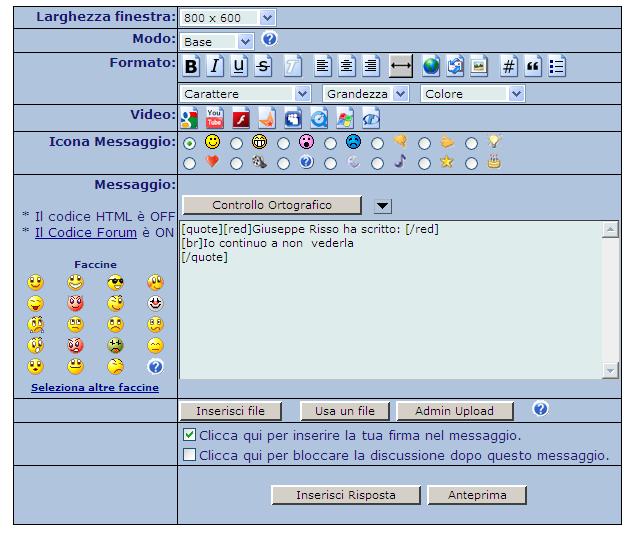This screenshot has height=533, width=635.
Task: Insert horizontal rule with double-arrow icon
Action: (401, 66)
